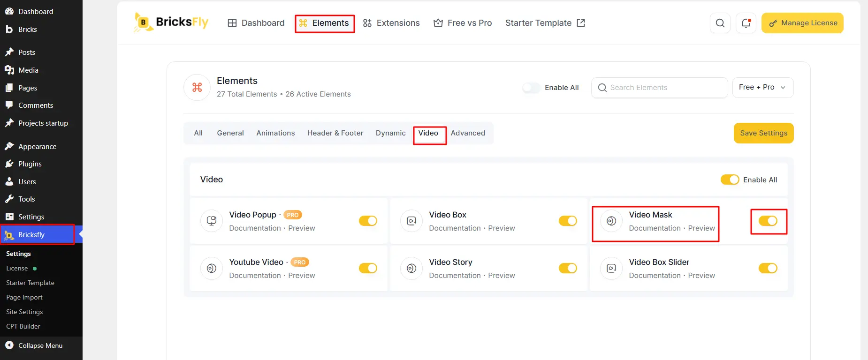This screenshot has width=868, height=360.
Task: Disable the Video Box Slider element
Action: [x=768, y=268]
